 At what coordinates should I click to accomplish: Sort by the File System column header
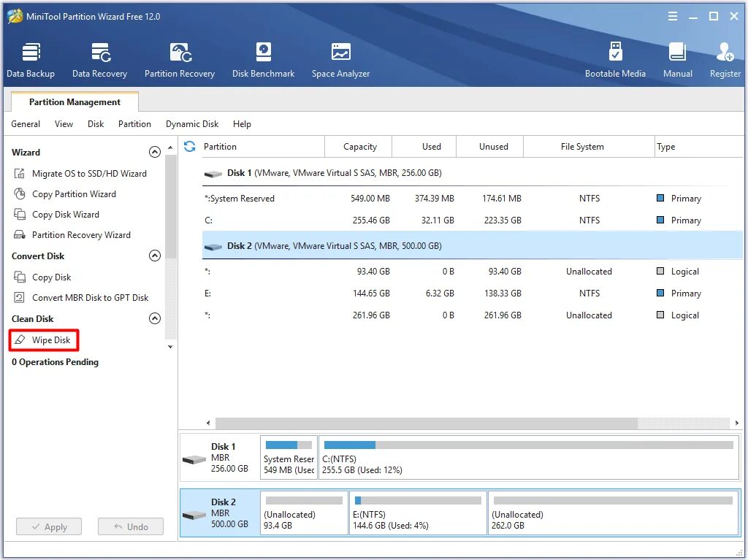589,147
